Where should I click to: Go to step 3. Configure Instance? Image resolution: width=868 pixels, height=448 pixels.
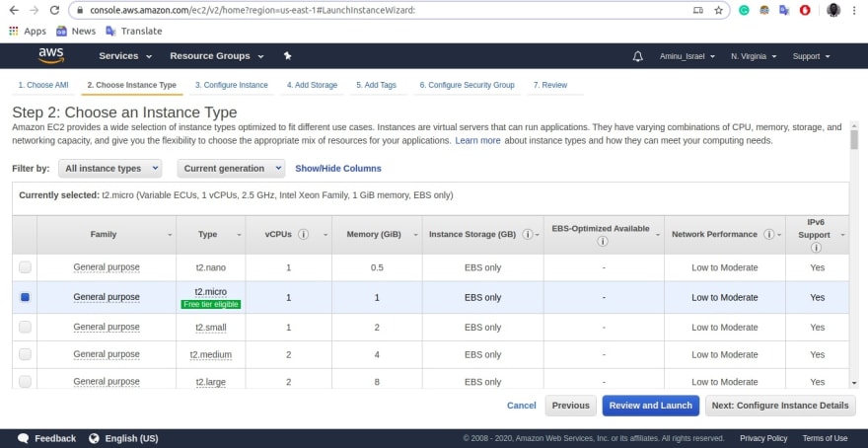click(232, 85)
